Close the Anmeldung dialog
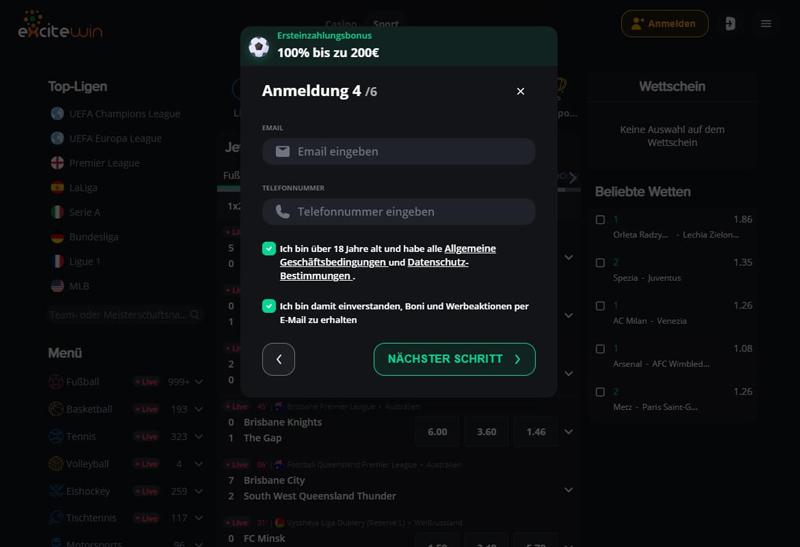800x547 pixels. click(520, 91)
